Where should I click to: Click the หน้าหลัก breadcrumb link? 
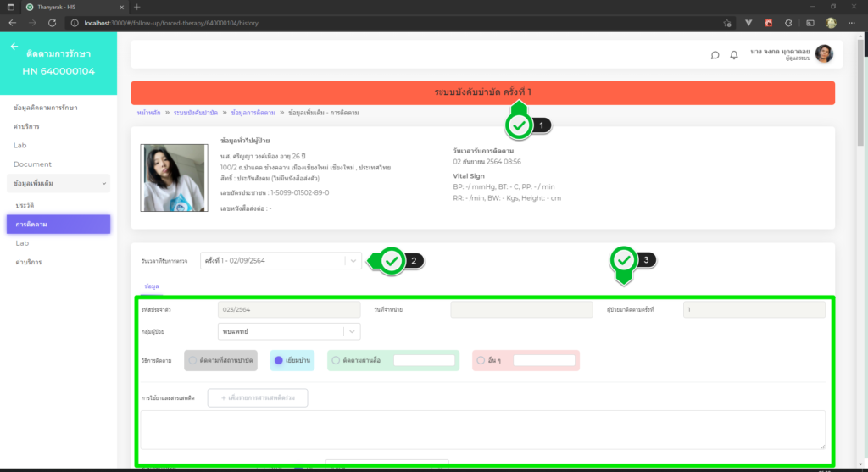tap(149, 113)
